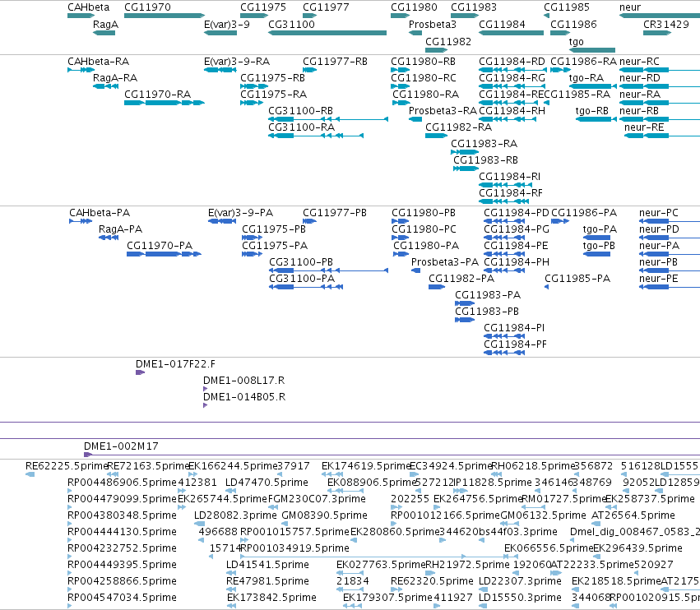Select the Prosbeta3-PA protein label
700x610 pixels.
coord(445,262)
